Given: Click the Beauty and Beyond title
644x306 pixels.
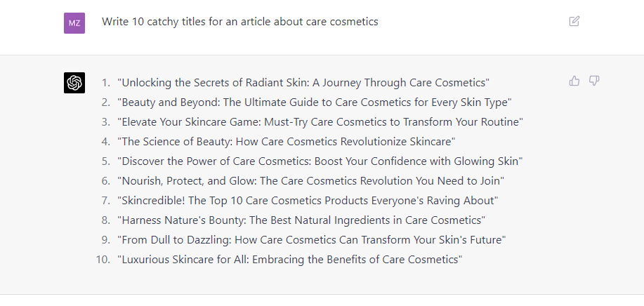Looking at the screenshot, I should [315, 102].
